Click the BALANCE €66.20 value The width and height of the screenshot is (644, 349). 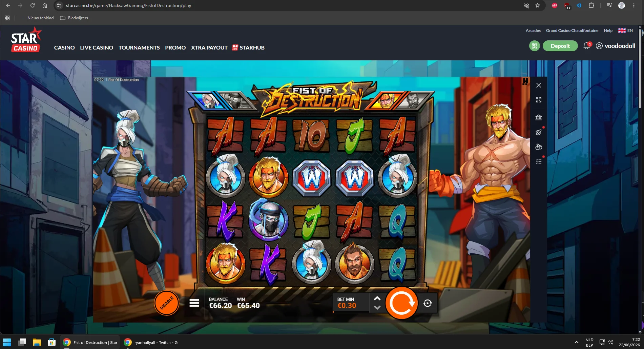pyautogui.click(x=221, y=305)
